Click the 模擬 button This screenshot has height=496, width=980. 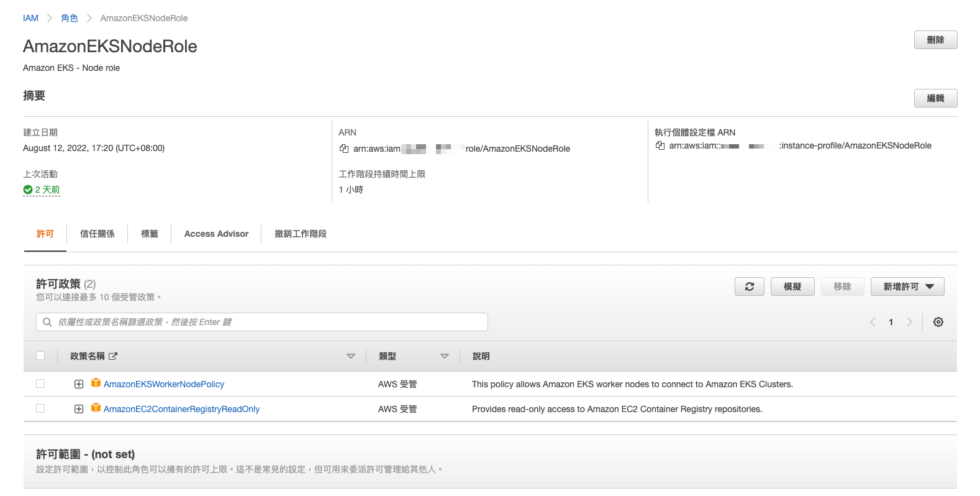click(792, 287)
